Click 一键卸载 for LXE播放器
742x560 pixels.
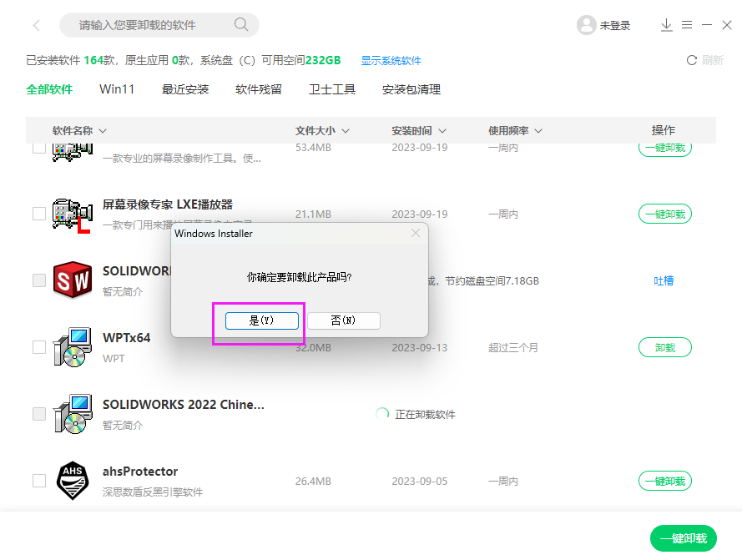coord(665,214)
